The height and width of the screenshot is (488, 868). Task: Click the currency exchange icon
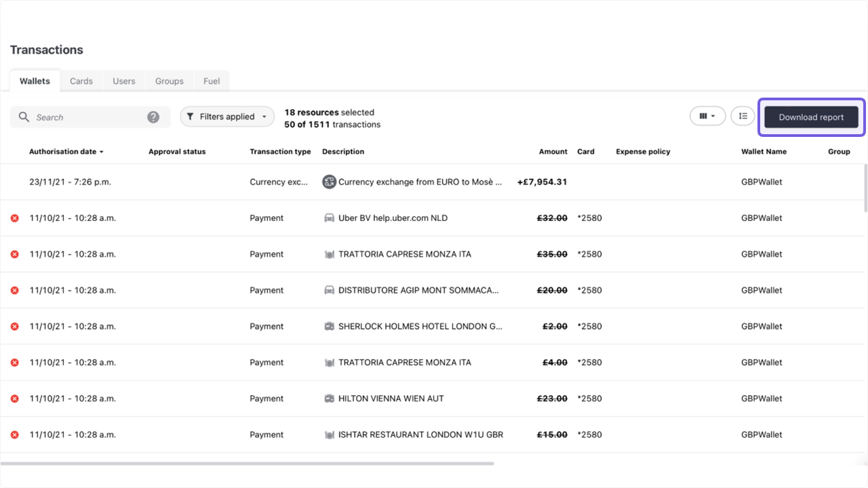coord(330,182)
